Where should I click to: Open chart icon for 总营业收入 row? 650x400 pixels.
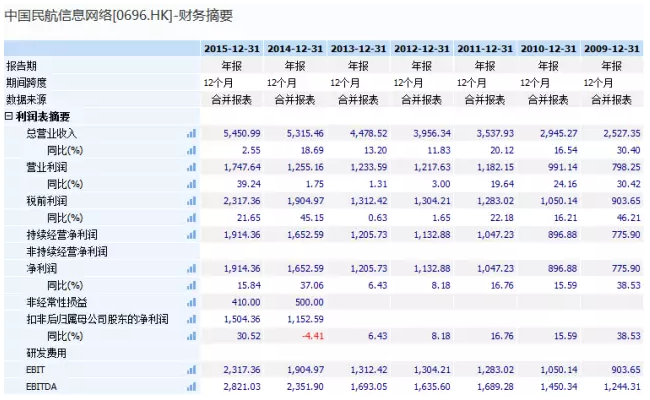point(191,133)
